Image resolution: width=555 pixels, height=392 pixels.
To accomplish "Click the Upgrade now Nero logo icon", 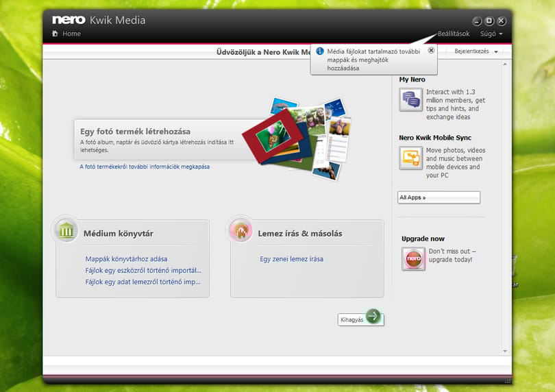I will tap(413, 258).
